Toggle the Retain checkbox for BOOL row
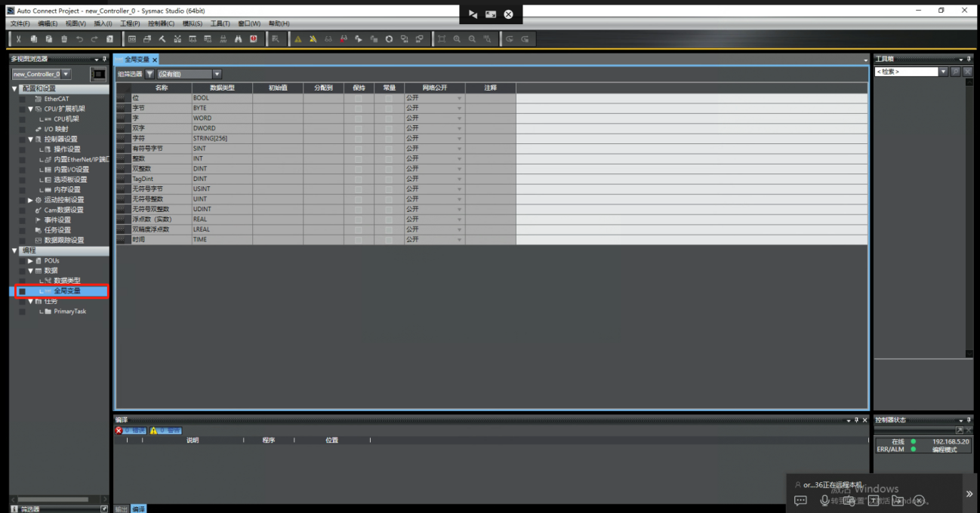The image size is (980, 513). (x=359, y=98)
